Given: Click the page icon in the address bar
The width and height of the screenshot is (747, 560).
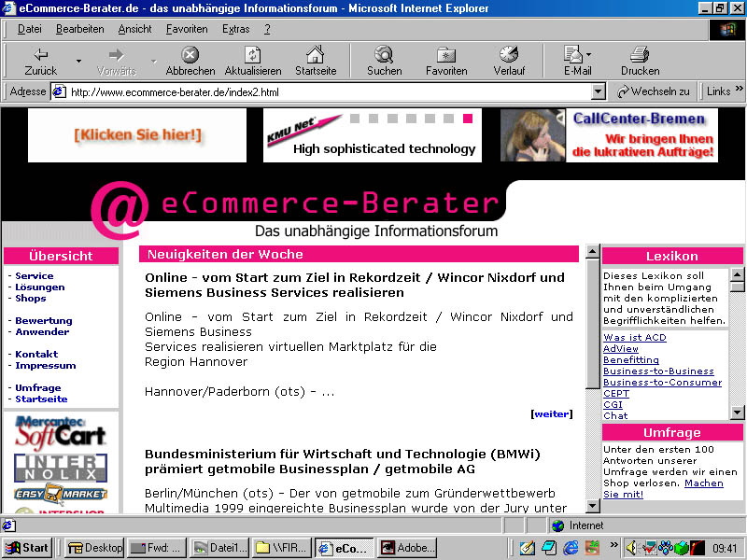Looking at the screenshot, I should tap(59, 91).
